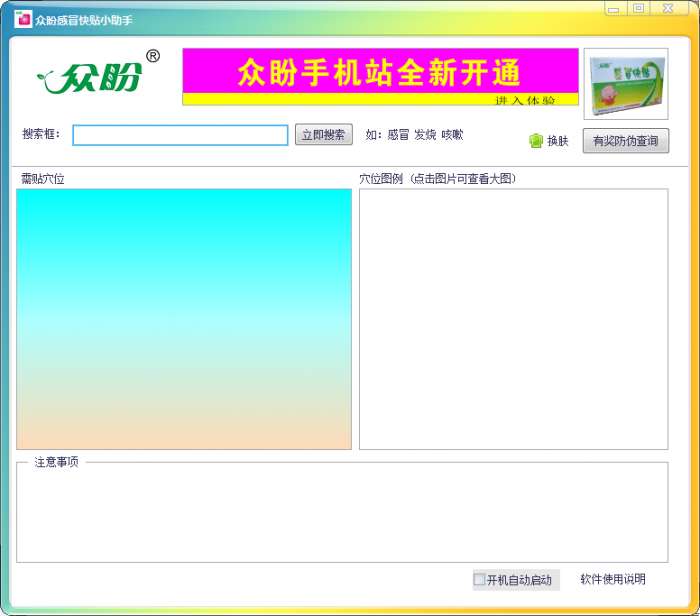
Task: Minimize the 众盼感冒快贴小助手 window
Action: tap(614, 8)
